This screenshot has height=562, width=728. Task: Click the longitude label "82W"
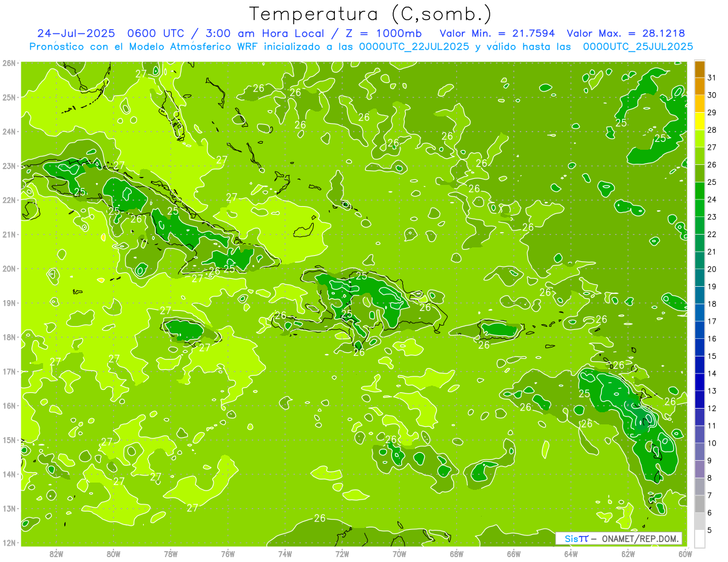(56, 554)
